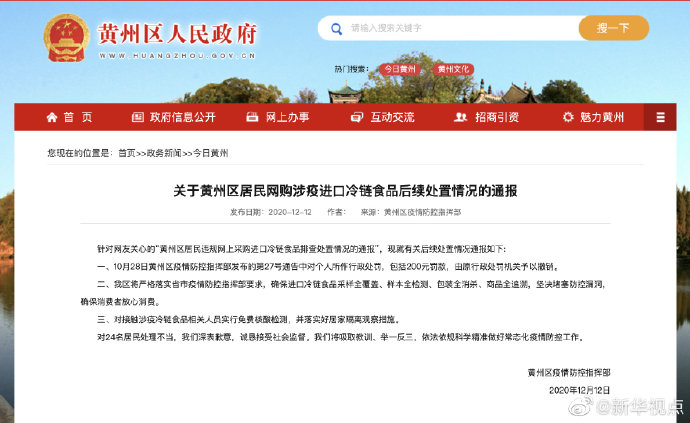The height and width of the screenshot is (423, 690).
Task: Open the 招商引资 navigation menu item
Action: click(497, 117)
